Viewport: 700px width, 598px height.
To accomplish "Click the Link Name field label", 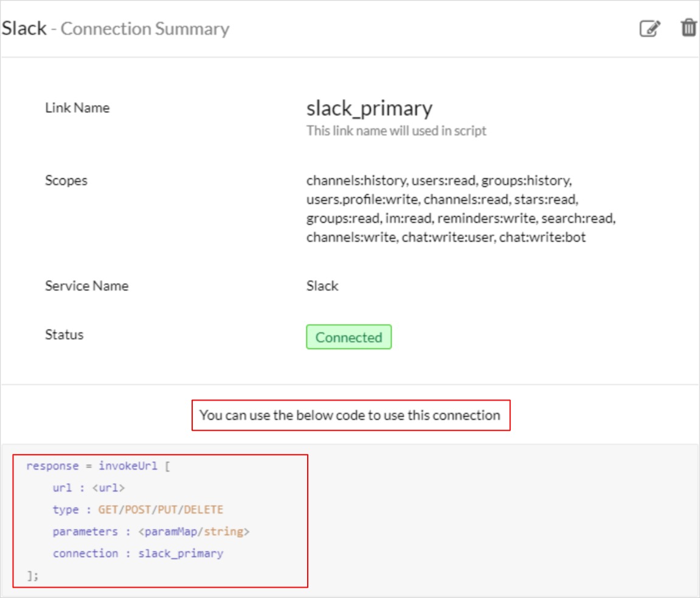I will tap(77, 108).
